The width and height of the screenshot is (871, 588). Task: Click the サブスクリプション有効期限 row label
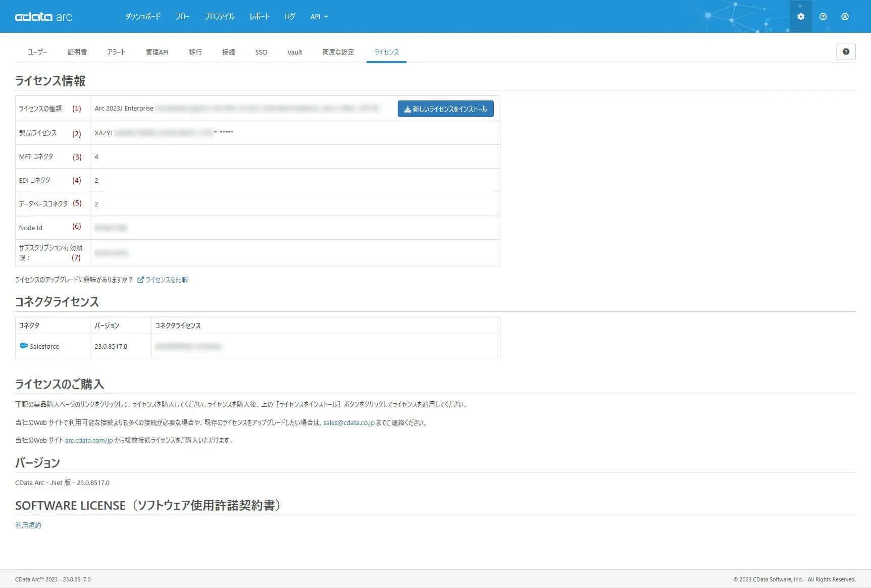click(50, 252)
